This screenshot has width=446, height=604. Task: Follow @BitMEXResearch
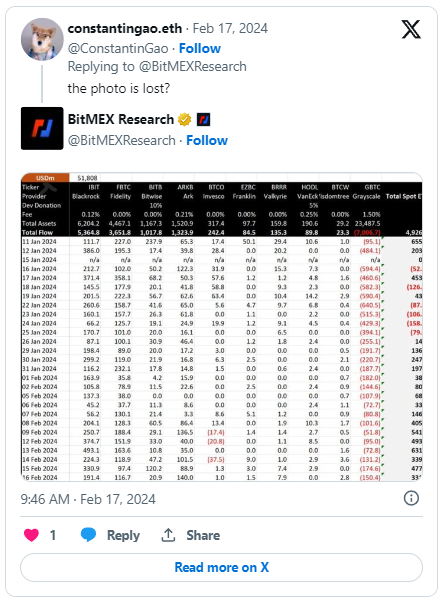tap(207, 141)
